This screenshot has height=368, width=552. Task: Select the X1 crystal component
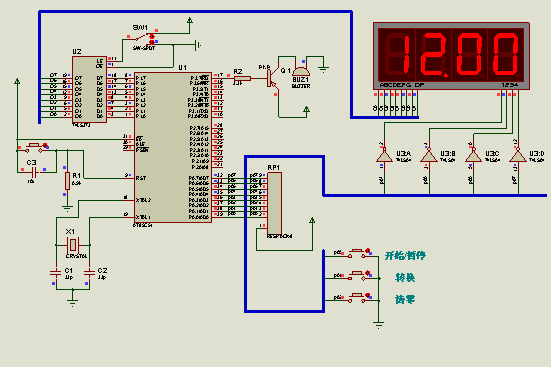pos(73,244)
